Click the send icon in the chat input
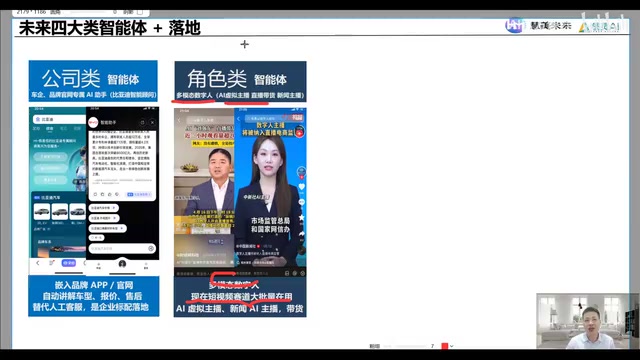This screenshot has height=360, width=640. [151, 248]
